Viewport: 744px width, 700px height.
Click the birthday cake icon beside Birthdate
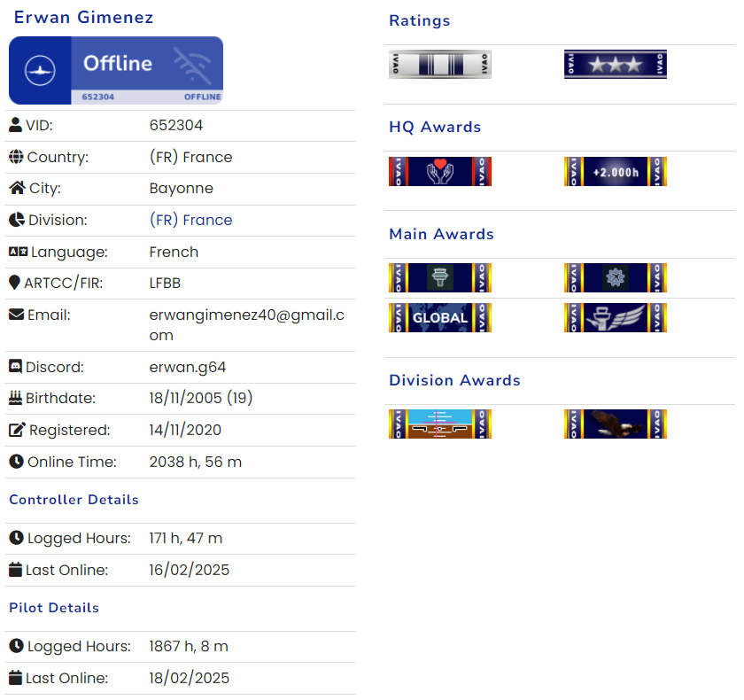click(15, 398)
